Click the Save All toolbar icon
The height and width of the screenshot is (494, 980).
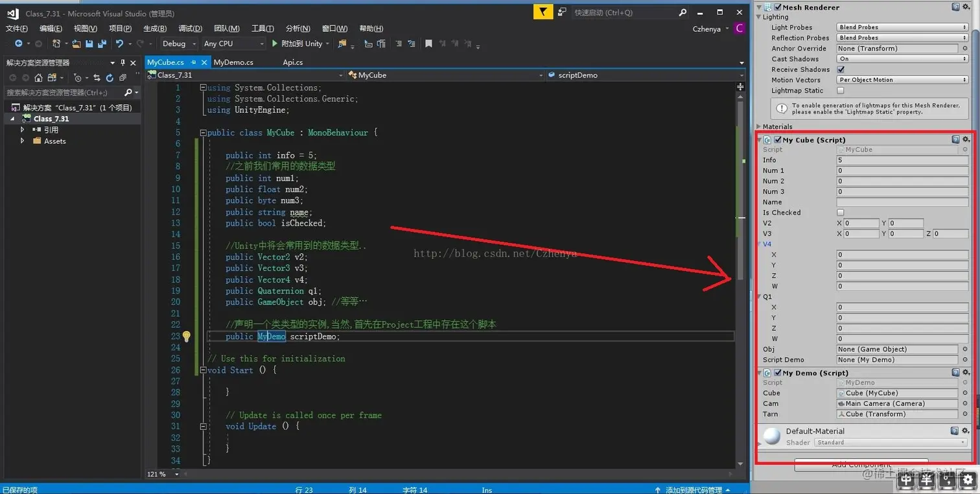[x=101, y=43]
